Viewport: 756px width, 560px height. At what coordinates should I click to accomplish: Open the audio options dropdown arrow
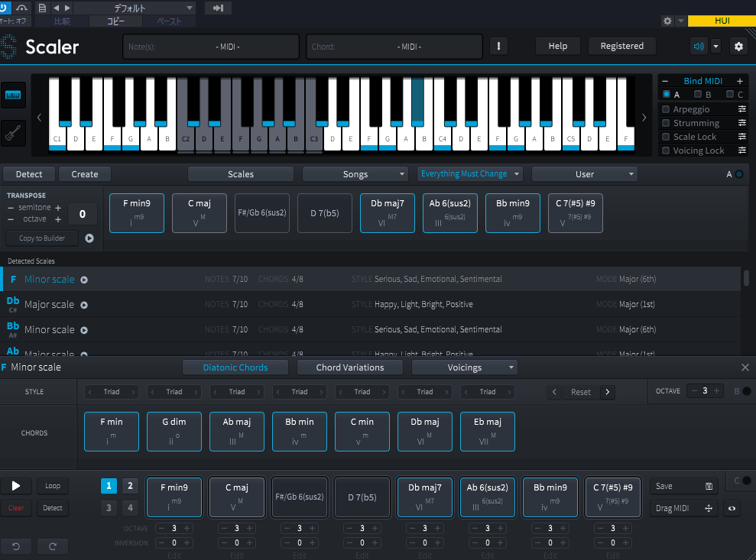coord(715,47)
